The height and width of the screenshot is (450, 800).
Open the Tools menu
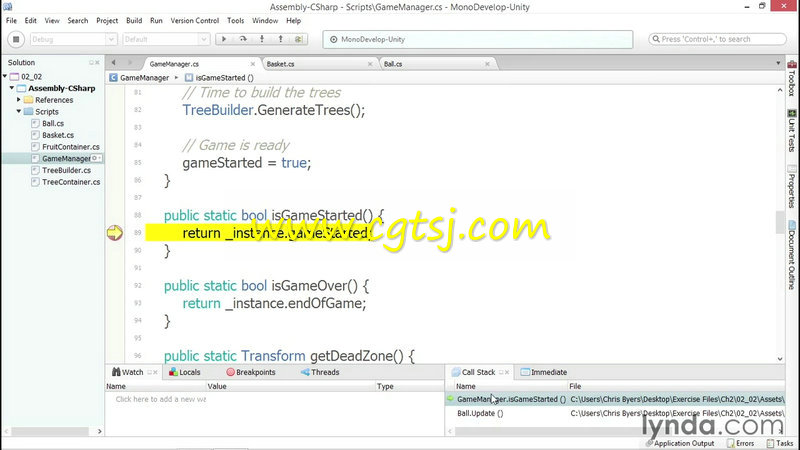(x=235, y=20)
